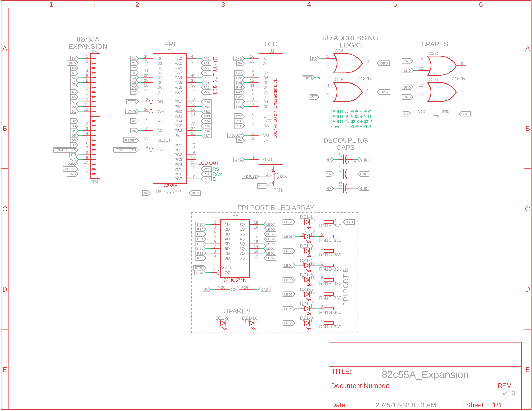Click the DZ1-1 LED diode symbol
The width and height of the screenshot is (532, 411).
(307, 222)
